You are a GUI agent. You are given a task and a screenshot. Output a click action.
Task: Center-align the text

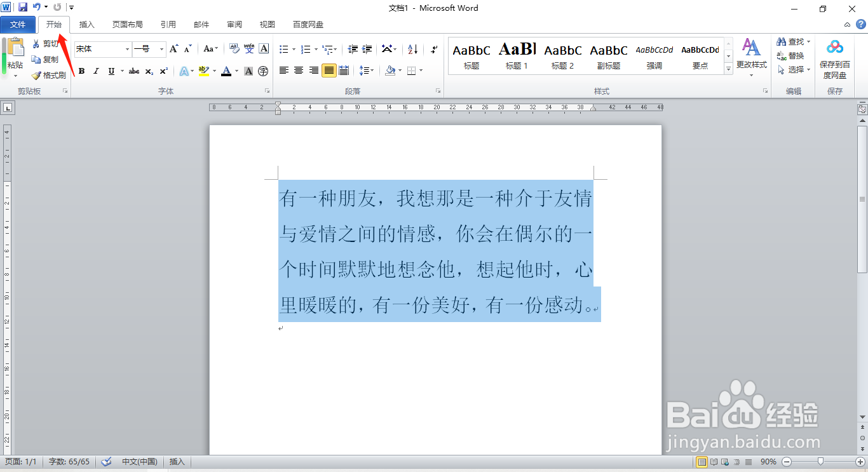299,71
